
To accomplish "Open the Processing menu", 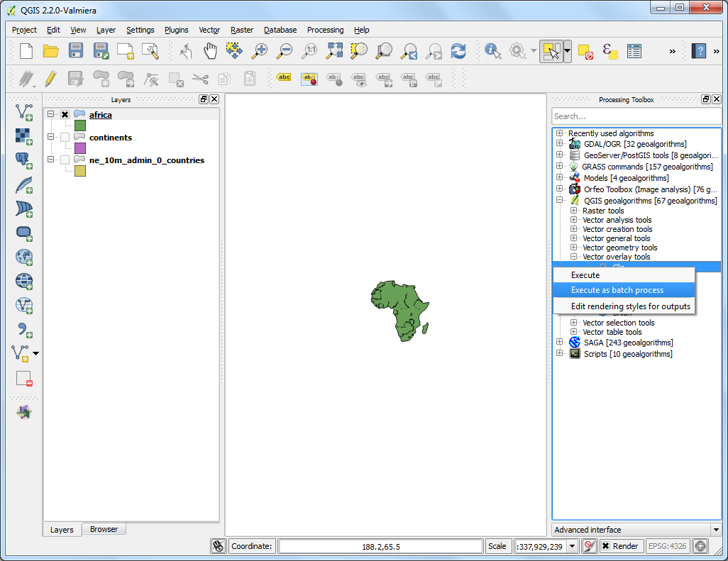I will click(x=325, y=30).
